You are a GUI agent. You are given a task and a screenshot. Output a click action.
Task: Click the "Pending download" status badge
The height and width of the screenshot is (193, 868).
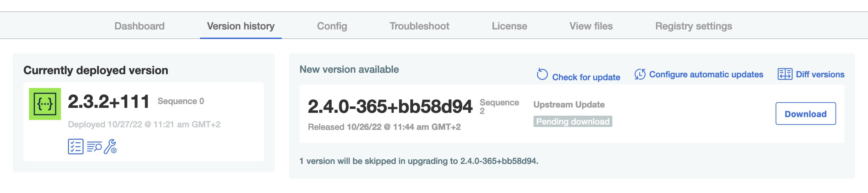pyautogui.click(x=573, y=122)
